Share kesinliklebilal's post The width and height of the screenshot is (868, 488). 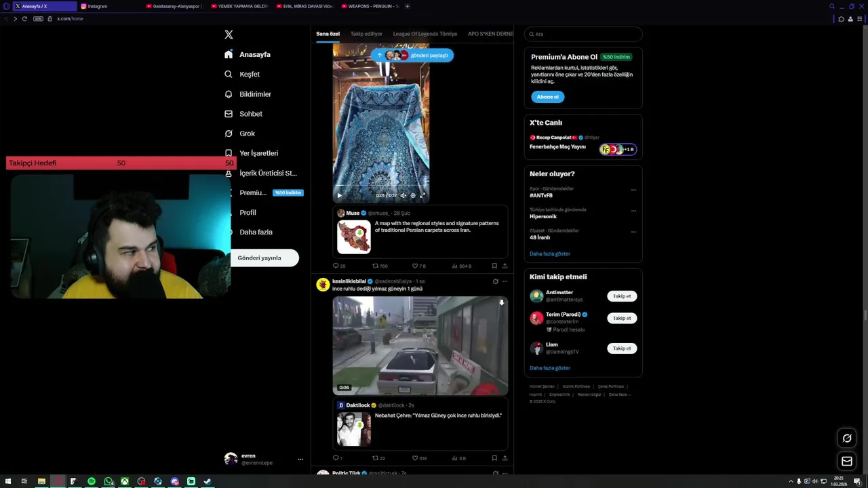505,458
